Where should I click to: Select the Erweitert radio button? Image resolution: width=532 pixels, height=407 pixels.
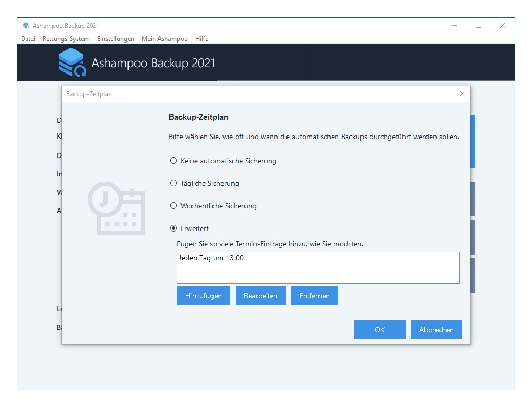coord(173,228)
